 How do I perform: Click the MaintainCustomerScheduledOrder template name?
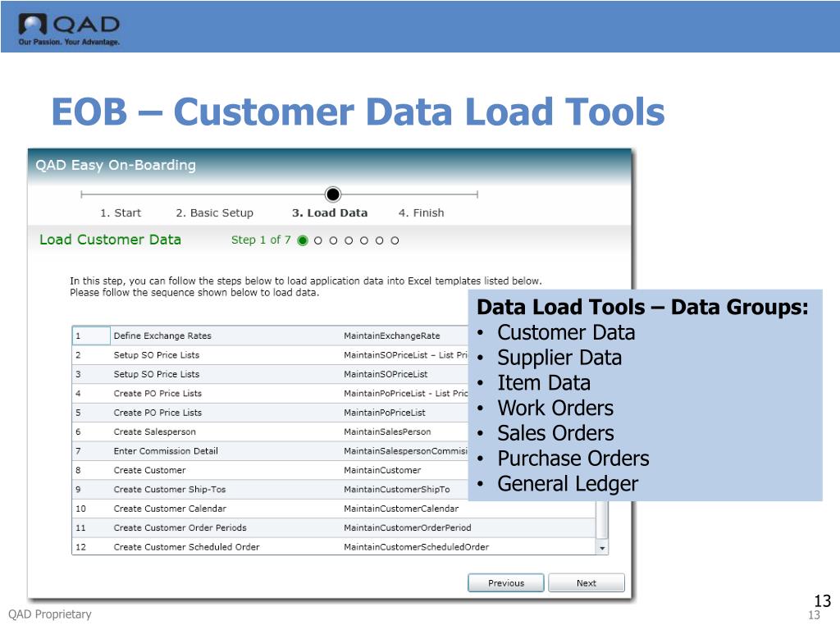pyautogui.click(x=416, y=547)
